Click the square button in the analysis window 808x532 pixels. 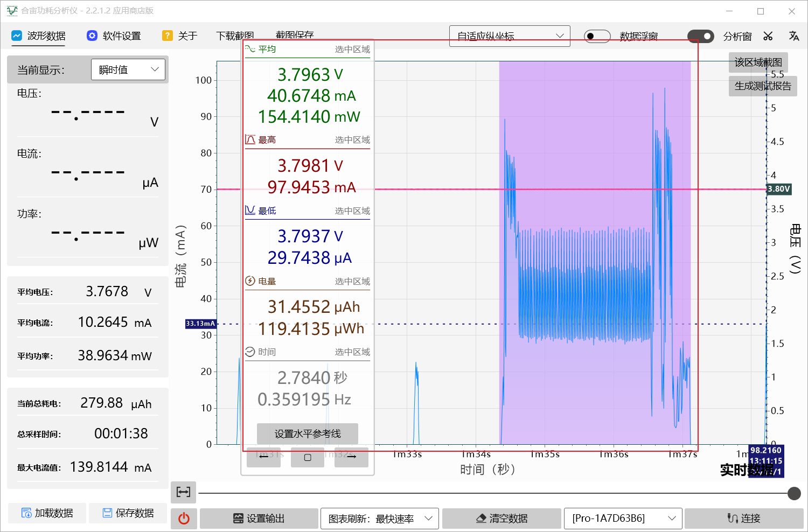(308, 457)
